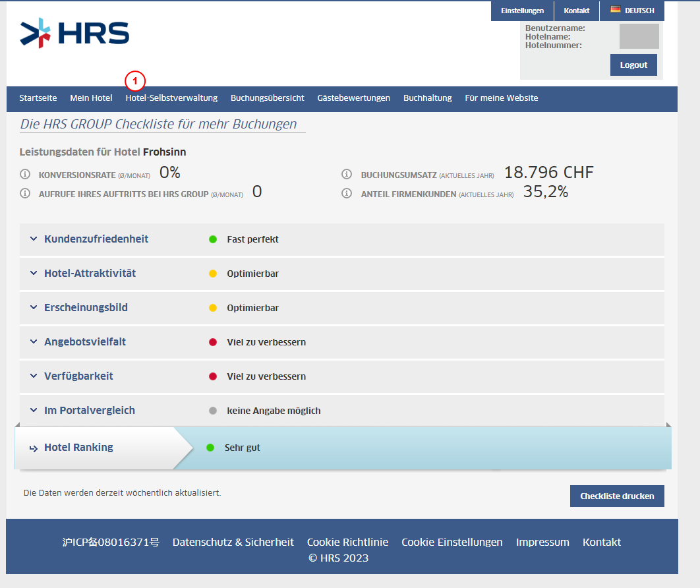
Task: Click the Einstellungen button
Action: [522, 11]
